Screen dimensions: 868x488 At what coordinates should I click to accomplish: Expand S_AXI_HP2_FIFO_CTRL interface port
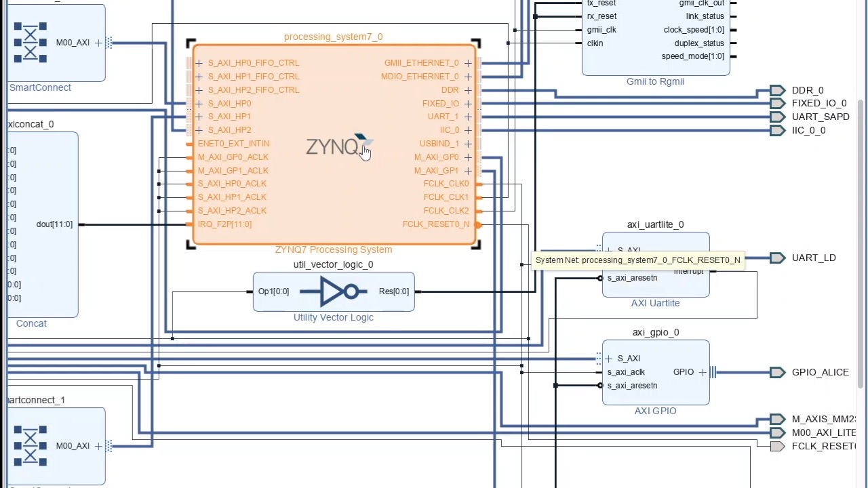pos(199,90)
